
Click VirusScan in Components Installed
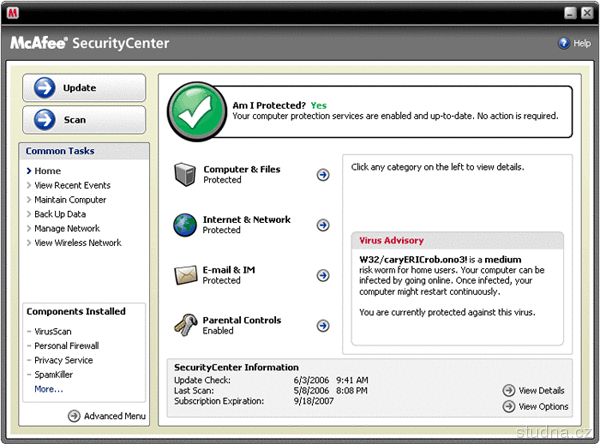click(53, 331)
